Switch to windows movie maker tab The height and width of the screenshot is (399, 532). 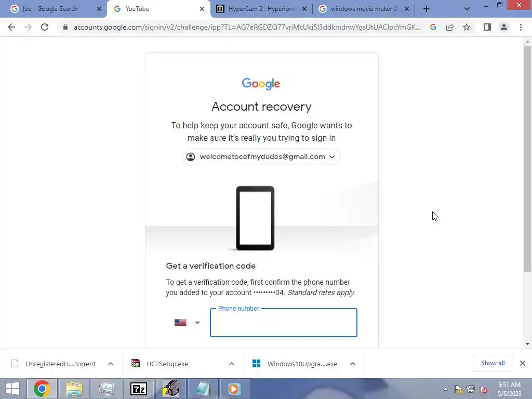tap(364, 9)
